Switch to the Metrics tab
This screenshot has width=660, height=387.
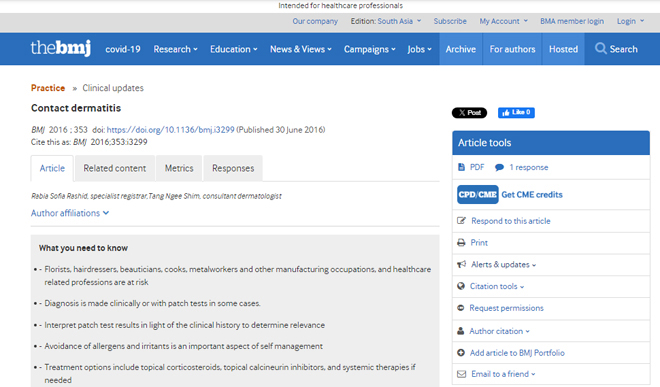tap(179, 168)
